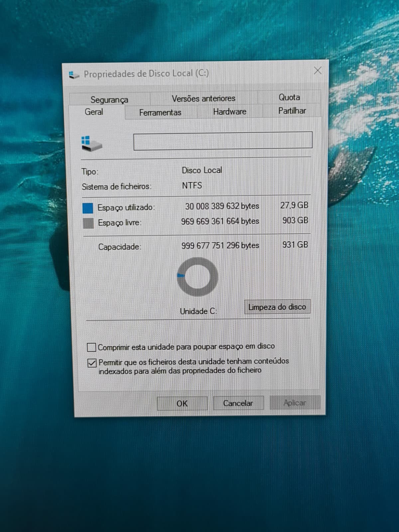Image resolution: width=399 pixels, height=532 pixels.
Task: Open the Partilhar tab
Action: coord(292,110)
